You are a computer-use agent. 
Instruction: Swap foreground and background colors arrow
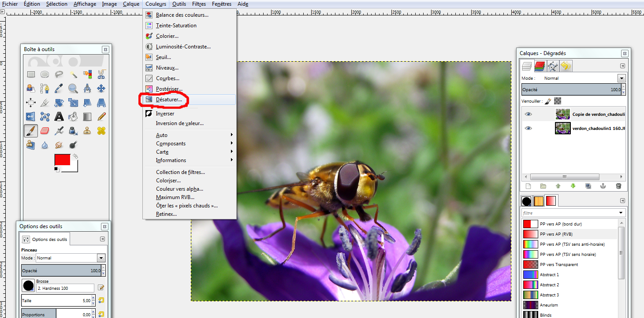coord(75,156)
